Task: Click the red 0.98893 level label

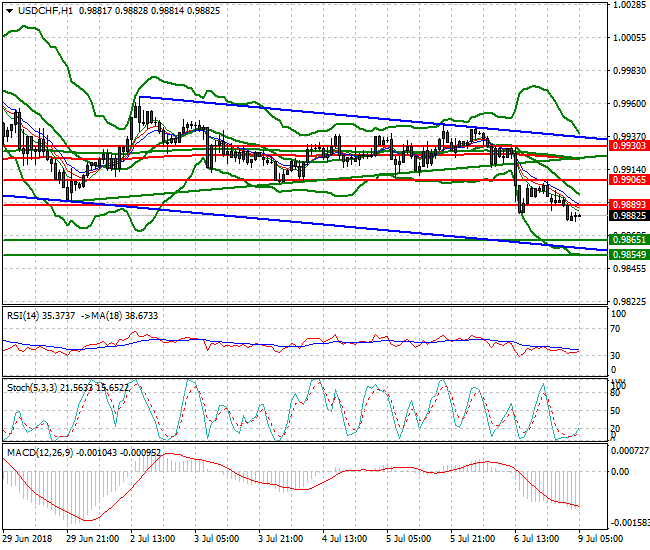Action: click(x=630, y=204)
